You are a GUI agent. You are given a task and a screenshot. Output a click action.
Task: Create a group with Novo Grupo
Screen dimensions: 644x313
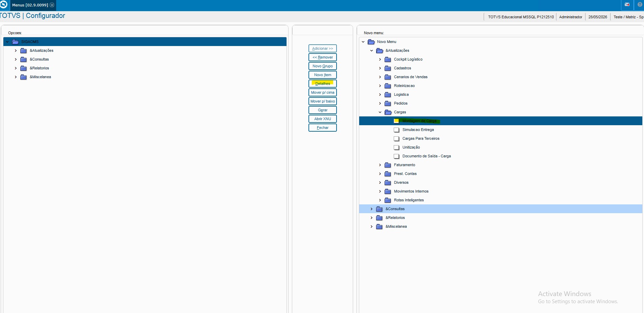[x=323, y=66]
